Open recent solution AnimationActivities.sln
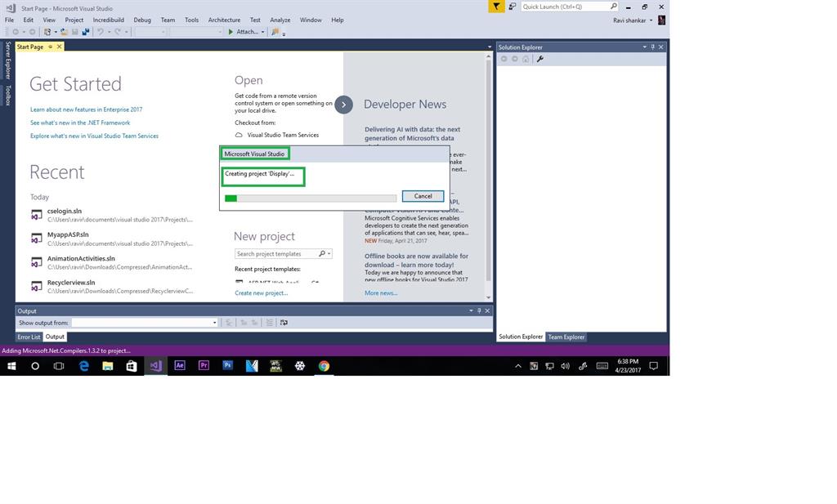The width and height of the screenshot is (837, 504). (x=112, y=262)
